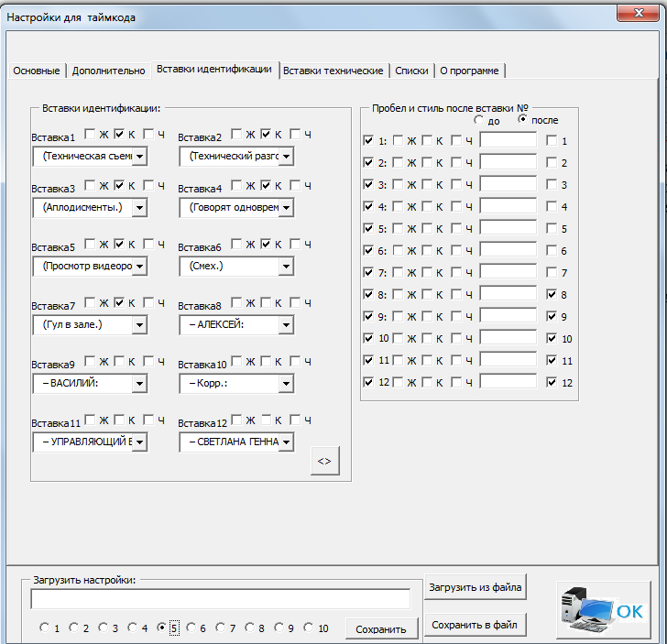The image size is (667, 644).
Task: Expand the Вставка1 dropdown (Техническая съемка)
Action: 139,157
